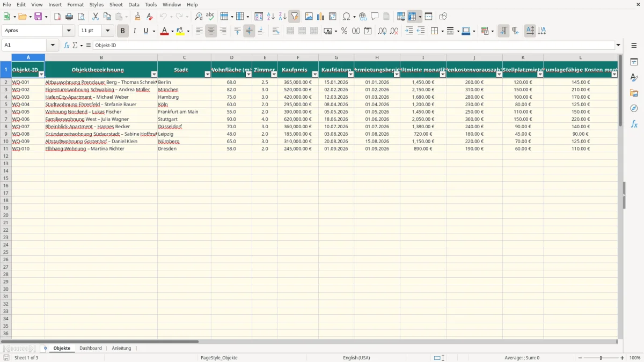The image size is (644, 362).
Task: Click Insert Pivot Table icon
Action: point(333,17)
